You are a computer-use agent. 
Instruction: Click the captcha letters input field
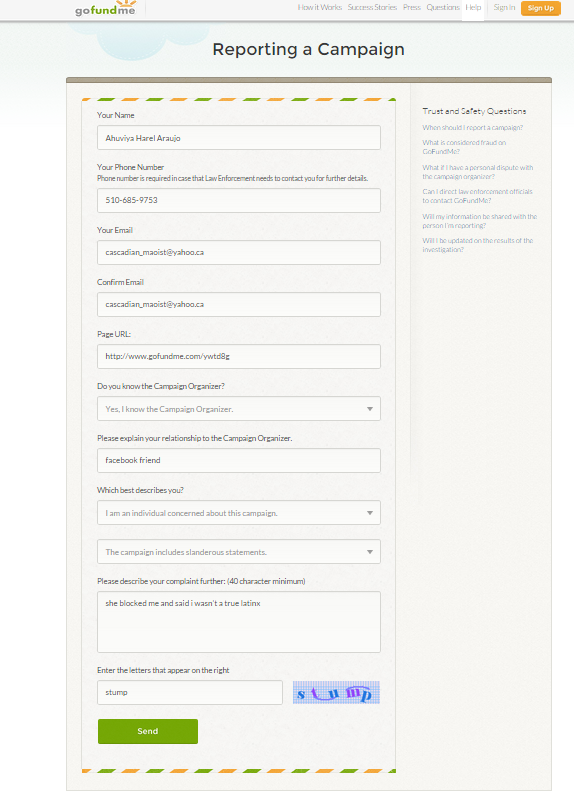pyautogui.click(x=190, y=692)
